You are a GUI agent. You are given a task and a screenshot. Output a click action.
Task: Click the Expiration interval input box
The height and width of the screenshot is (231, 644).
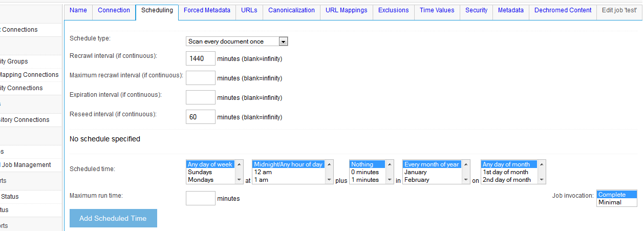(200, 97)
